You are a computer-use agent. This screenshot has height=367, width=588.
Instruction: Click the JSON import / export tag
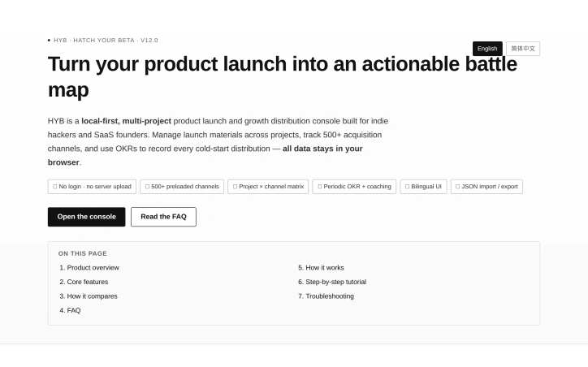click(486, 187)
